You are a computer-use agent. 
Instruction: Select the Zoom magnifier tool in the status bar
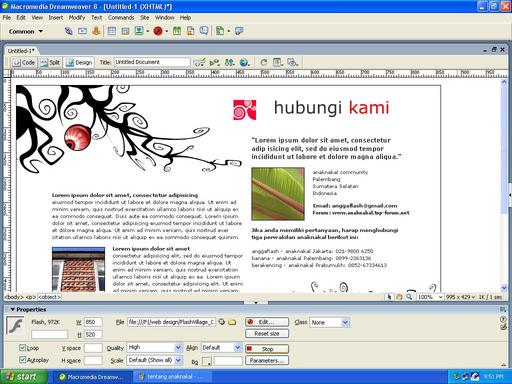click(x=409, y=296)
